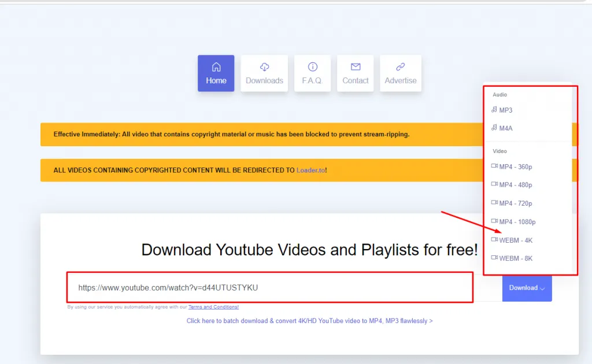Click the camera icon beside WEBM - 8K

click(x=494, y=258)
